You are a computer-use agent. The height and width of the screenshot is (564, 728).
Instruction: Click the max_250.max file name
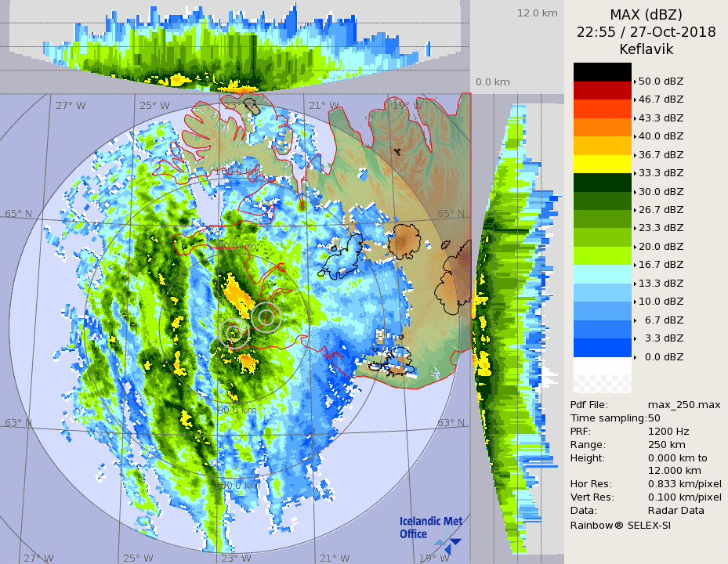684,404
